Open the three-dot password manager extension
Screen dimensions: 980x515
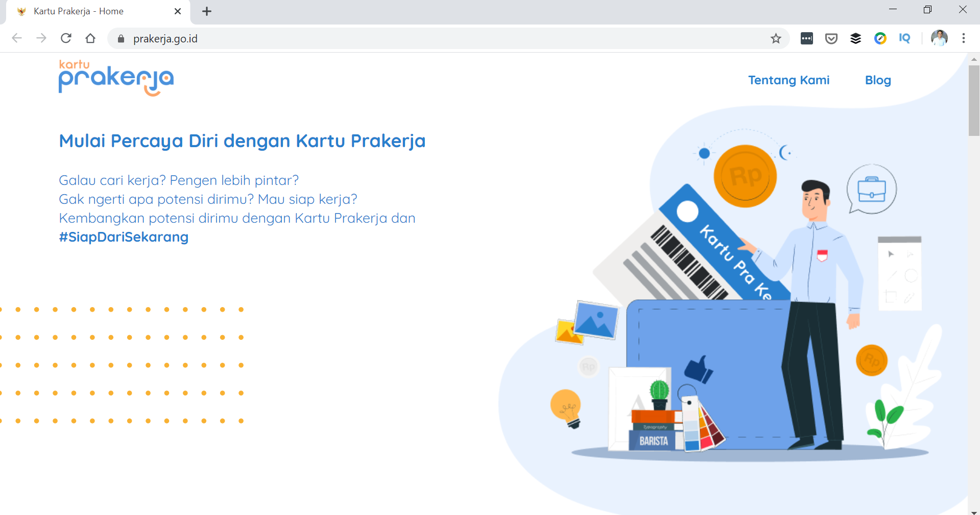[807, 38]
